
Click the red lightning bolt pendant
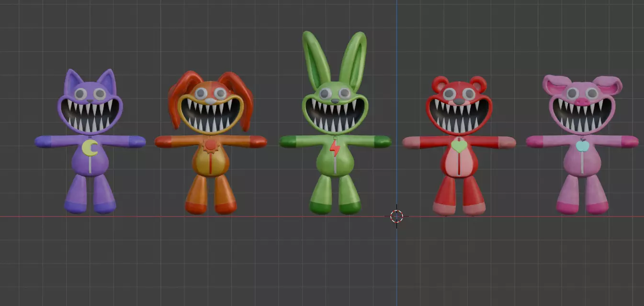pyautogui.click(x=335, y=148)
